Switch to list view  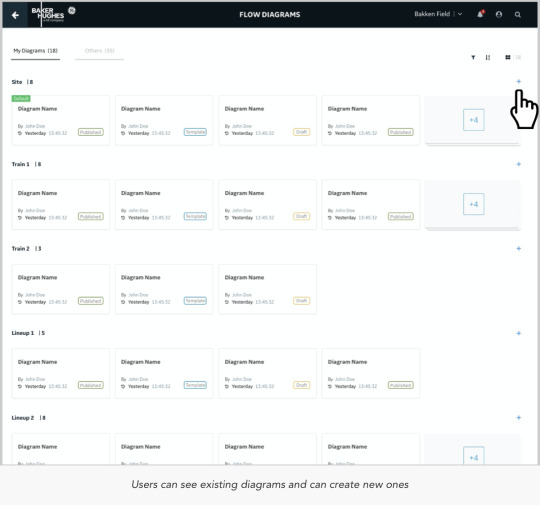click(518, 57)
